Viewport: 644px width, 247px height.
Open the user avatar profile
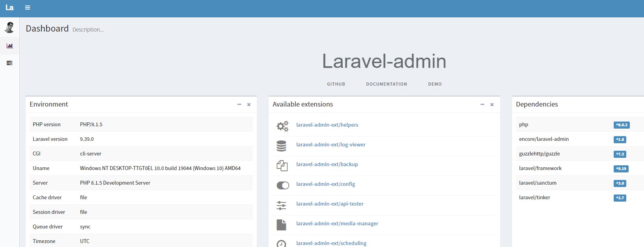point(9,27)
